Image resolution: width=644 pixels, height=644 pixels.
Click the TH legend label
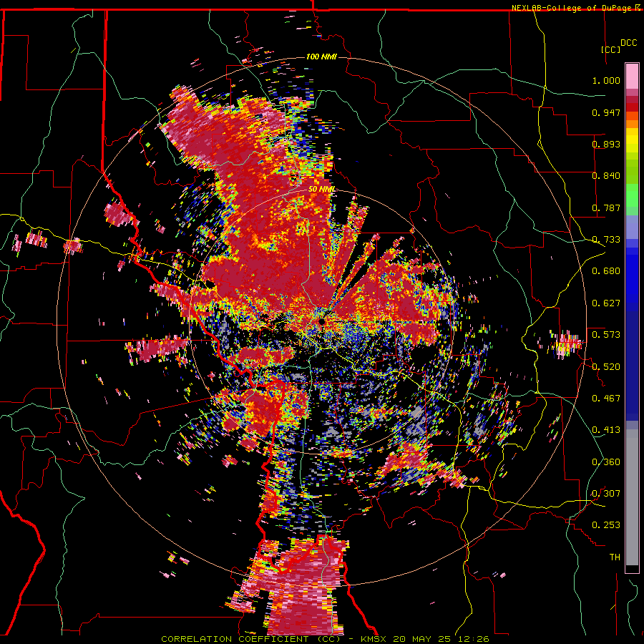coord(615,557)
